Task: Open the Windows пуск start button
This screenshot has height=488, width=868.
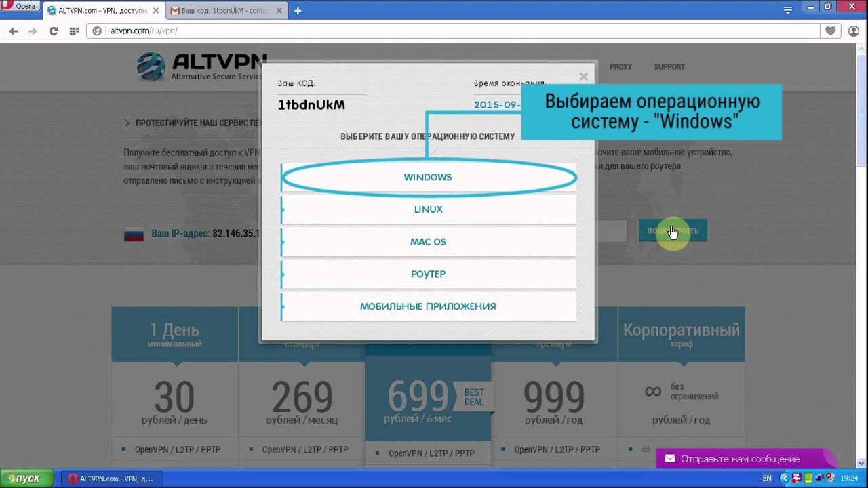Action: (x=26, y=479)
